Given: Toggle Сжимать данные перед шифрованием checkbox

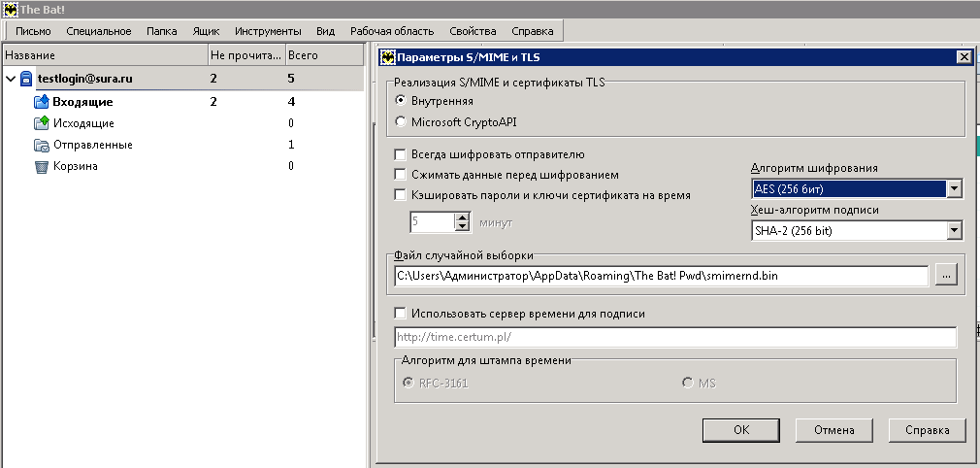Looking at the screenshot, I should pos(400,175).
